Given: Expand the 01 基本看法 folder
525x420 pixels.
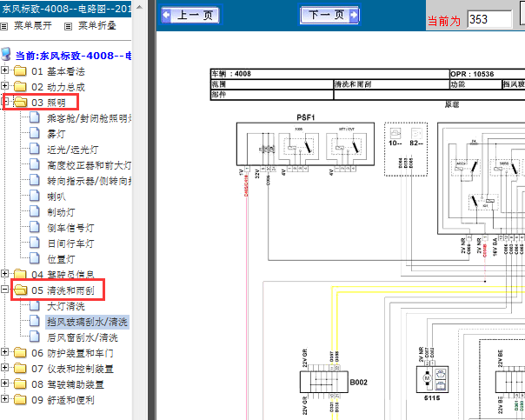Looking at the screenshot, I should click(x=4, y=70).
